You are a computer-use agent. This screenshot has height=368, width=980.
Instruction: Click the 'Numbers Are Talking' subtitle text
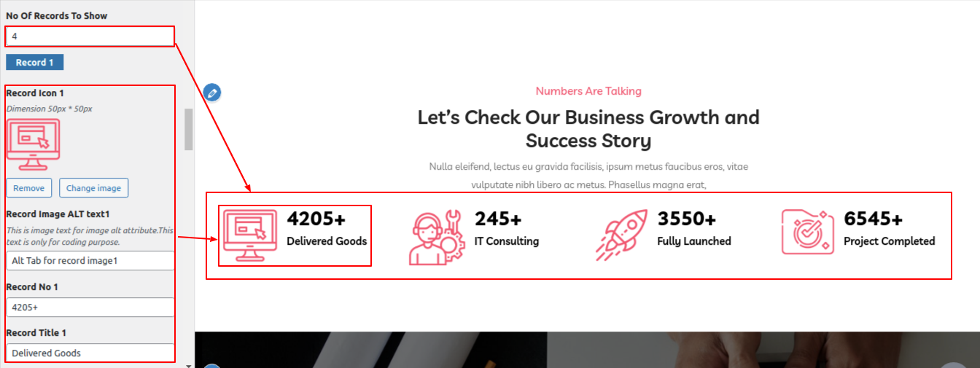pyautogui.click(x=588, y=91)
